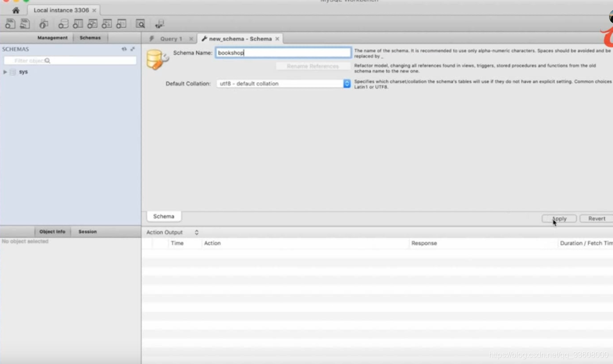Open the Schemas sidebar tab

pyautogui.click(x=90, y=38)
